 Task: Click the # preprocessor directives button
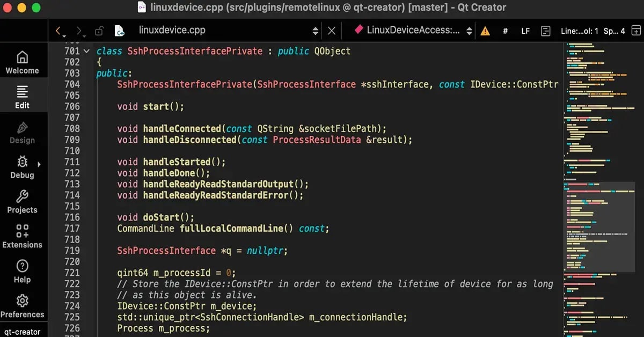505,31
